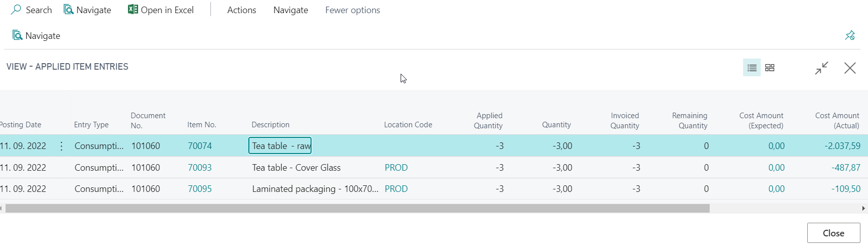Open in Excel icon button

(x=133, y=10)
